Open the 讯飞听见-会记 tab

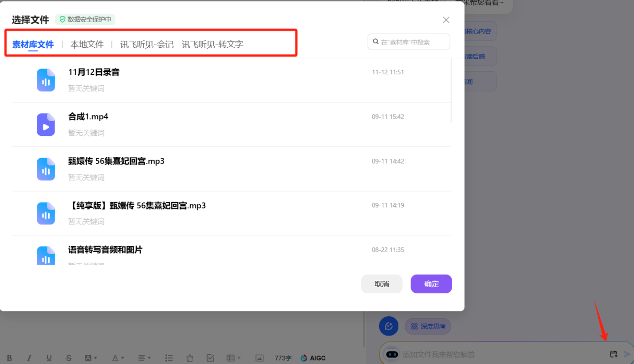click(147, 44)
